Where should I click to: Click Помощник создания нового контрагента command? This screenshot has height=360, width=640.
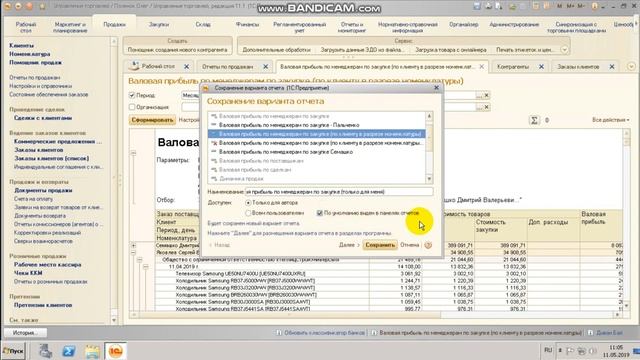coord(178,50)
